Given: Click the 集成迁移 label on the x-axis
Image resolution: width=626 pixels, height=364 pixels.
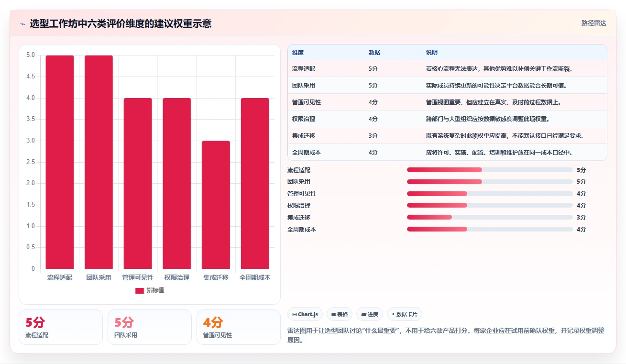Looking at the screenshot, I should 216,277.
